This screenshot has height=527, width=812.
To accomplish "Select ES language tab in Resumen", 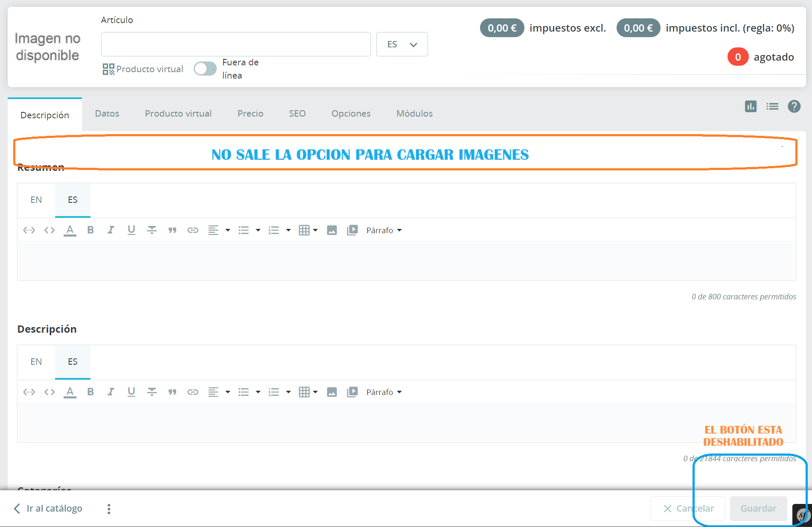I will pyautogui.click(x=73, y=200).
